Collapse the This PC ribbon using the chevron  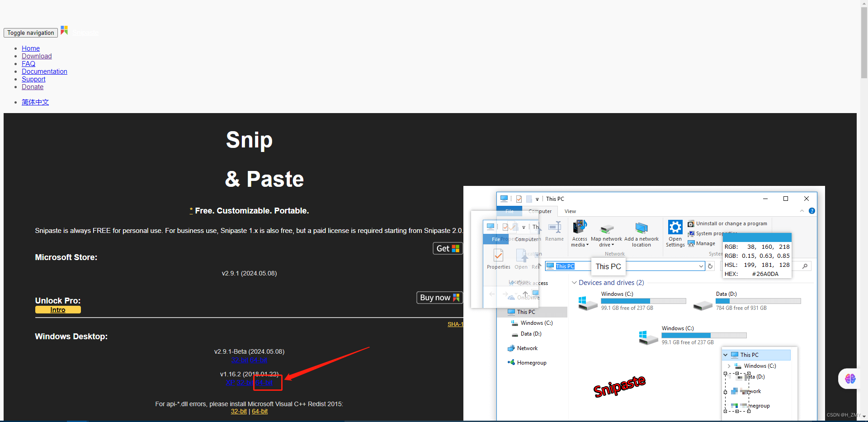802,211
